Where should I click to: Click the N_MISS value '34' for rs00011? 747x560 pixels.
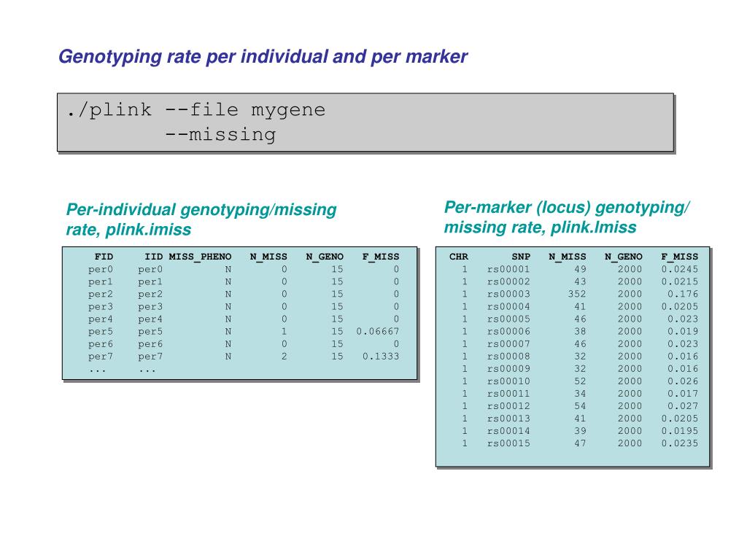tap(580, 394)
